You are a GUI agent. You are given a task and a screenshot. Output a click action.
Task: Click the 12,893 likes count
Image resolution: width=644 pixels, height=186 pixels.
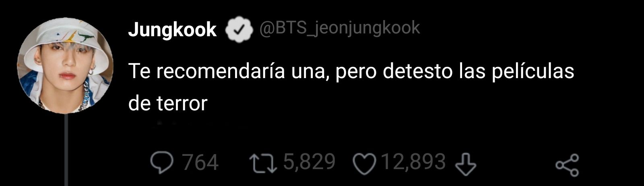pos(413,162)
